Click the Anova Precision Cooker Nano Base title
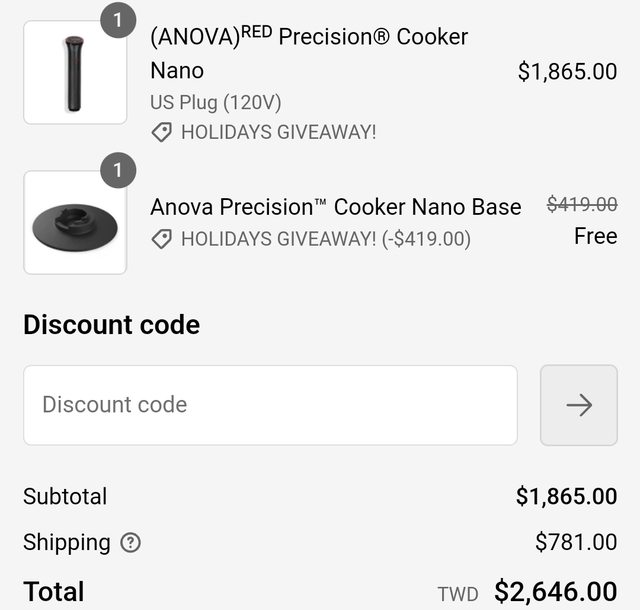This screenshot has width=640, height=610. point(335,207)
